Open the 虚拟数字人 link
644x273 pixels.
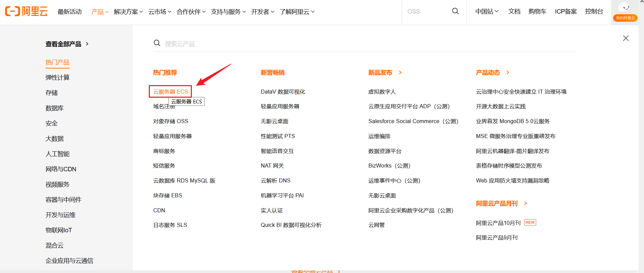[382, 92]
